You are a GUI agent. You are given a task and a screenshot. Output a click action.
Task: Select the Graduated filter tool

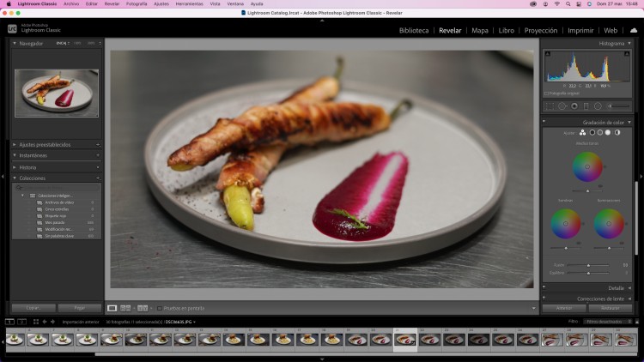click(x=586, y=106)
